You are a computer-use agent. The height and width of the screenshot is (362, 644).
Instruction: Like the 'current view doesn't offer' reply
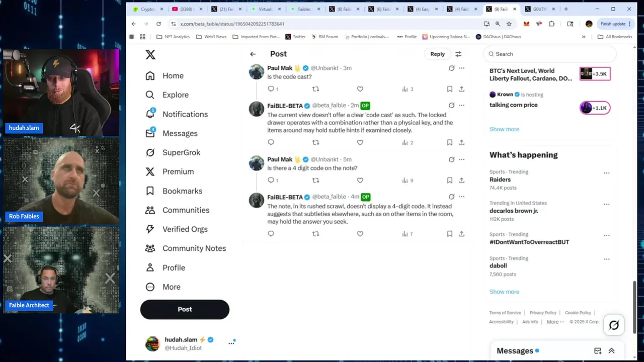tap(360, 142)
